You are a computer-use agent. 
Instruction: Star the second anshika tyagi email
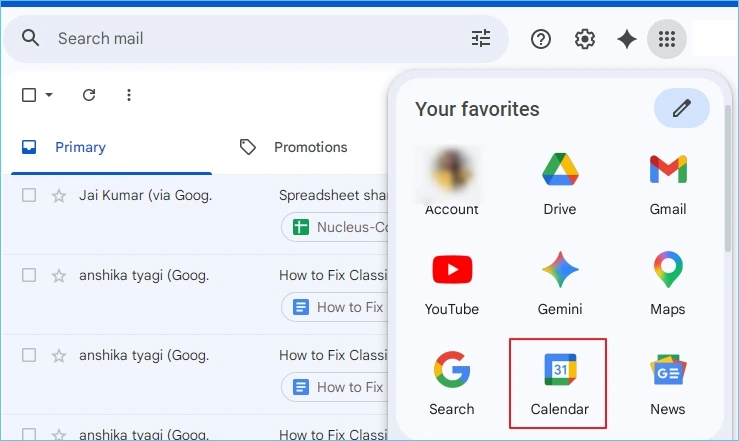point(59,355)
